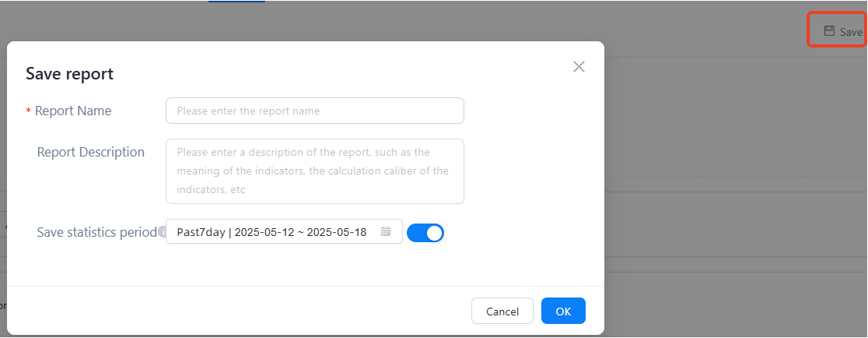Click the 2025-05-12 start date text

click(x=262, y=232)
